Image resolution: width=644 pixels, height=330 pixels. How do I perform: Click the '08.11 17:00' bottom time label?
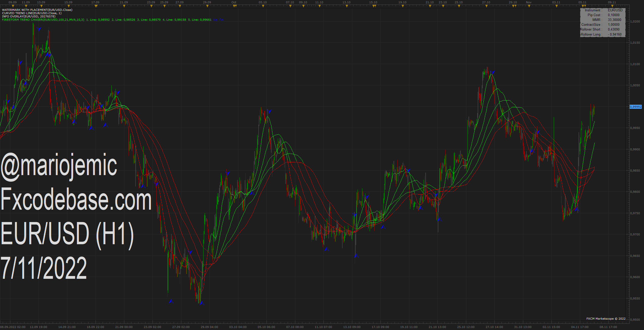pyautogui.click(x=608, y=327)
